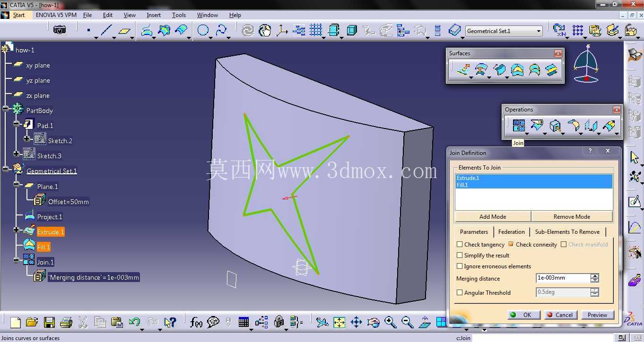Open the Insert menu
The height and width of the screenshot is (342, 644).
[x=154, y=15]
